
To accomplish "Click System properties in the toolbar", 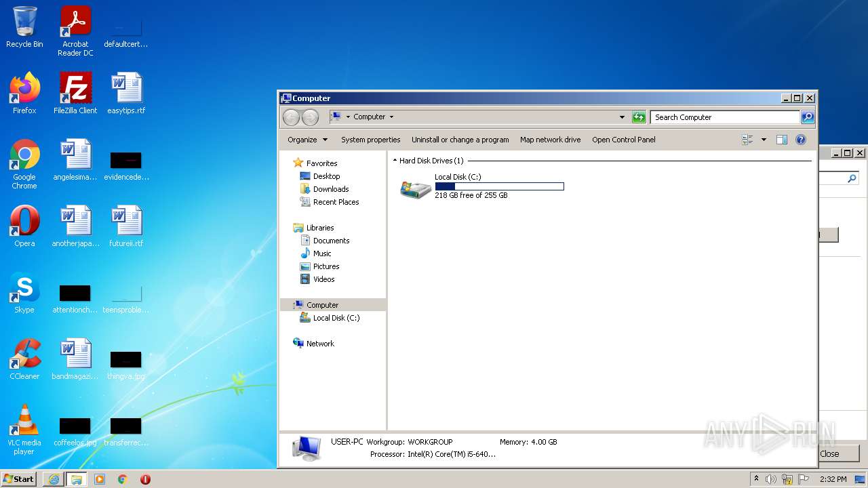I will click(x=370, y=140).
